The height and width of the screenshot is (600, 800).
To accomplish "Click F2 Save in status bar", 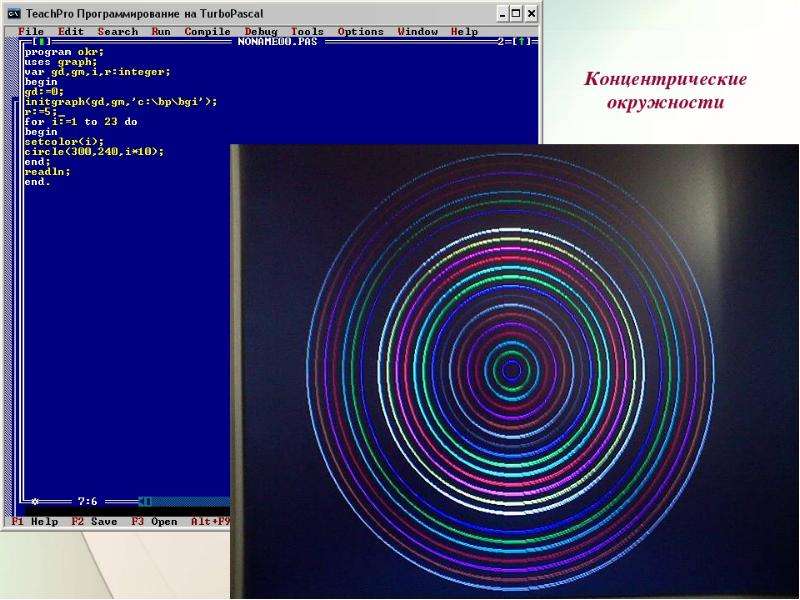I will pyautogui.click(x=94, y=522).
